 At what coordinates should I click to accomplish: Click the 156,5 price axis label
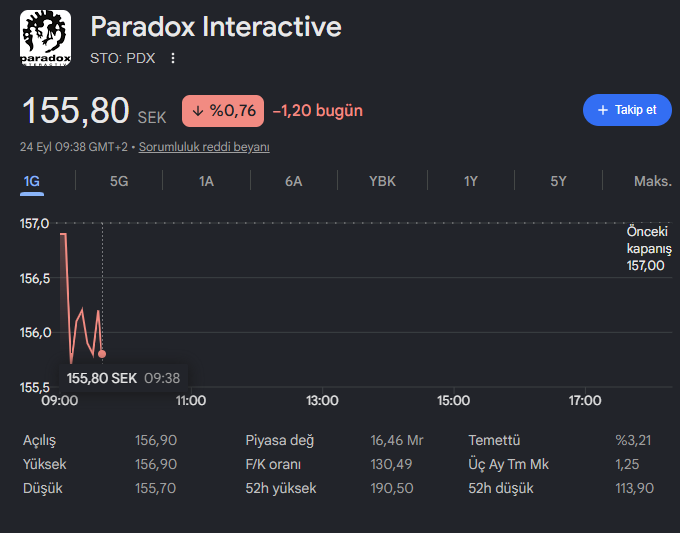click(35, 278)
